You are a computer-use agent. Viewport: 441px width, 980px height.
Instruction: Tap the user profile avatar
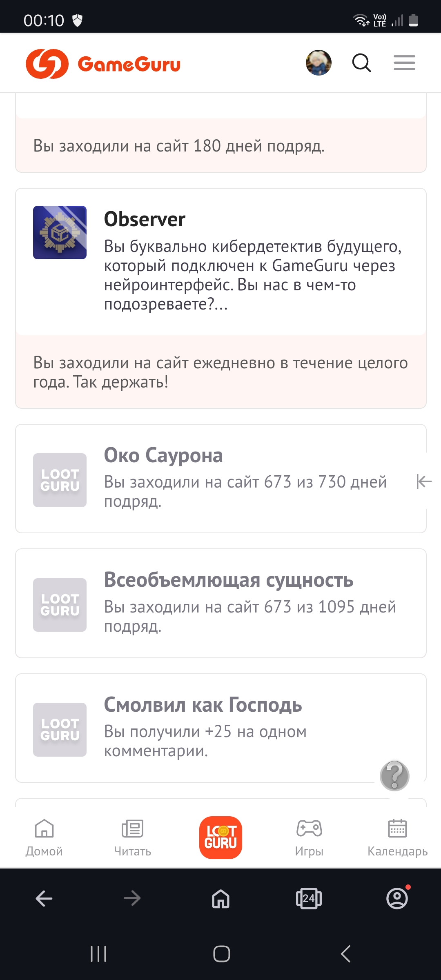tap(318, 63)
